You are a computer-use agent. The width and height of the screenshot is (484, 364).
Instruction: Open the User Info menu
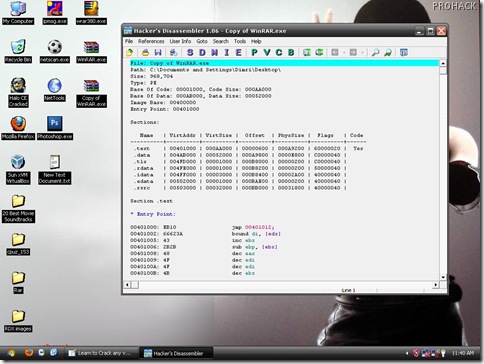(180, 41)
